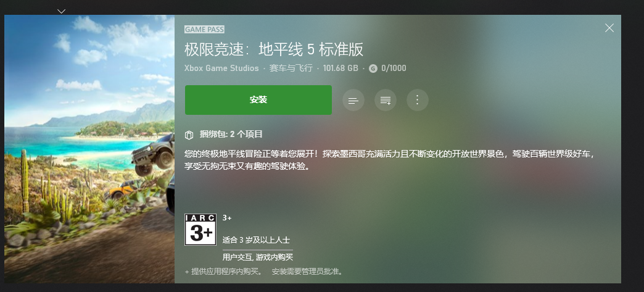This screenshot has width=644, height=292.
Task: Click the bundle box icon next to 捆绑包
Action: pos(189,135)
